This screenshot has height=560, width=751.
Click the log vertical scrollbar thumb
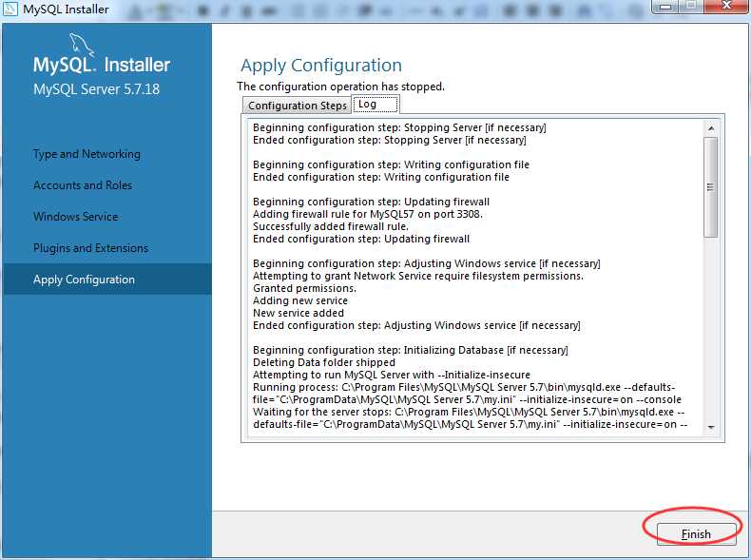(x=711, y=187)
